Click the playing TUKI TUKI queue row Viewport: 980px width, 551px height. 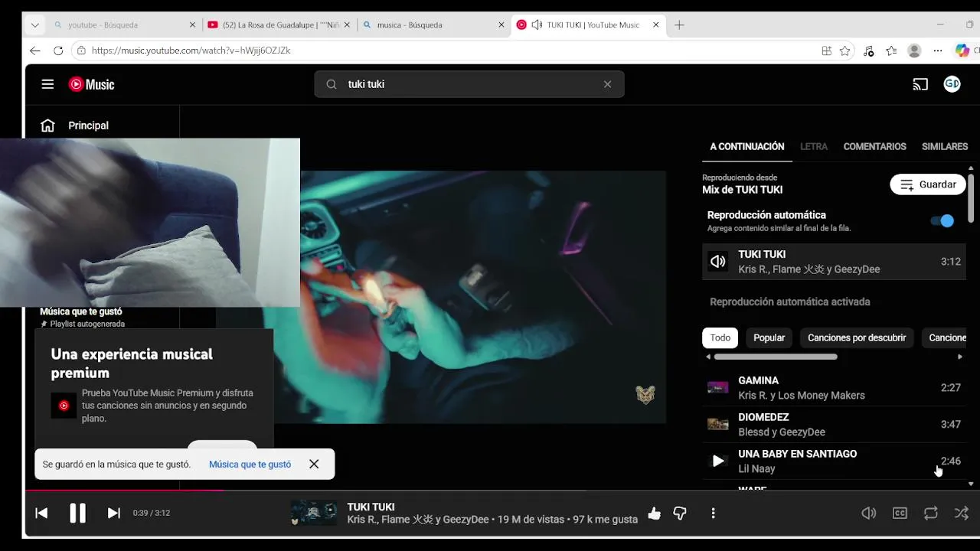(x=834, y=262)
